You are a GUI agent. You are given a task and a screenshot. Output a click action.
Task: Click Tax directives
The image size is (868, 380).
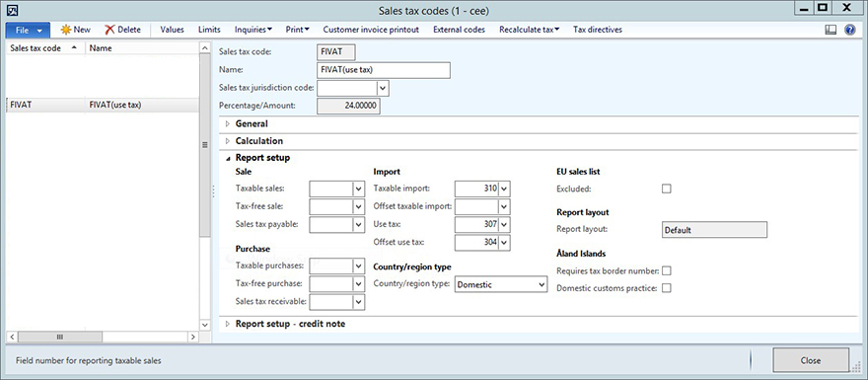pyautogui.click(x=598, y=30)
